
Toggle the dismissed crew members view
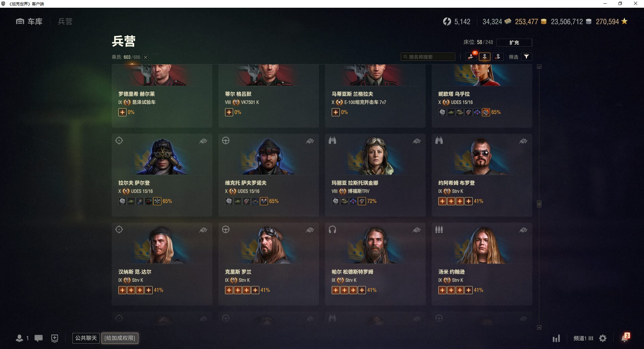click(x=498, y=57)
